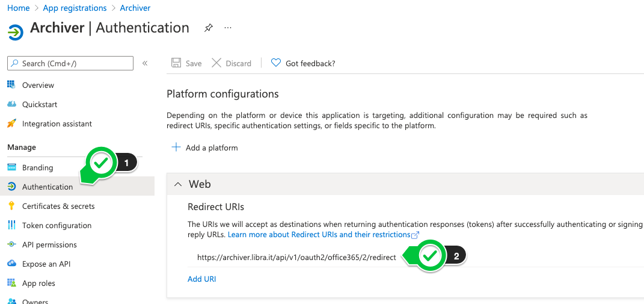Click the plus icon for Add a platform
Screen dimensions: 644x304
click(176, 147)
